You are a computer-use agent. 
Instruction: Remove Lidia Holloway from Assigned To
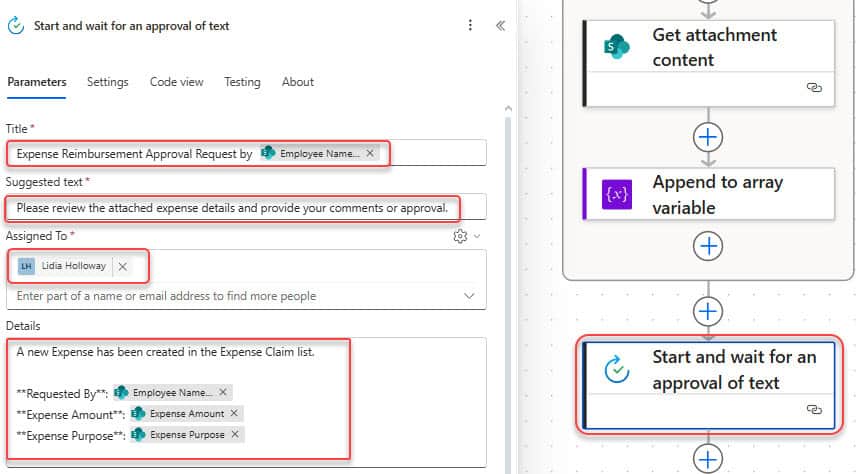pyautogui.click(x=122, y=266)
